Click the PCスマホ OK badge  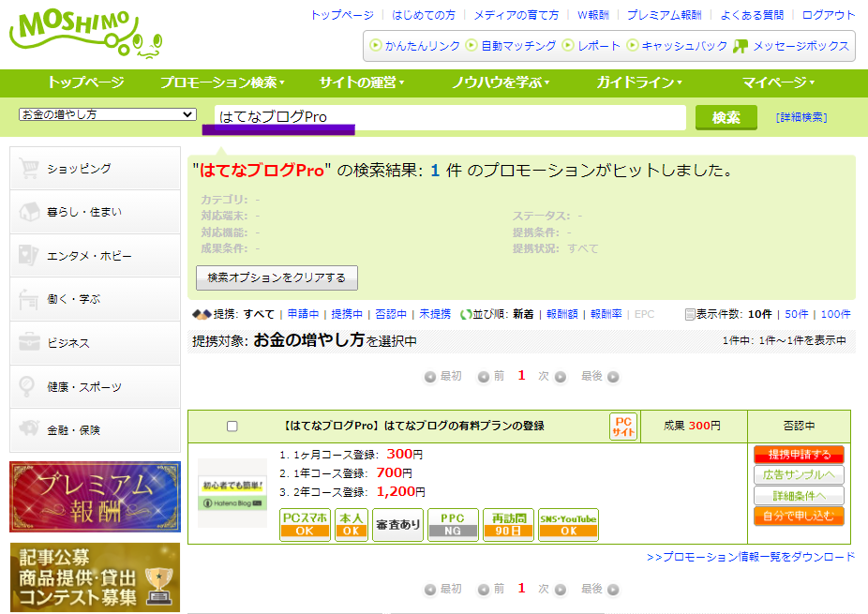[305, 524]
